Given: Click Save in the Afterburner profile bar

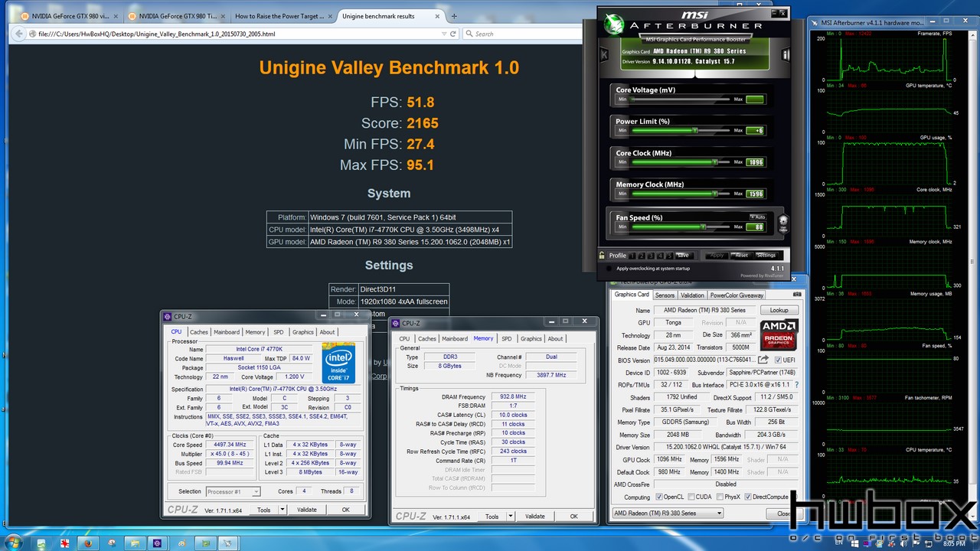Looking at the screenshot, I should pyautogui.click(x=684, y=256).
